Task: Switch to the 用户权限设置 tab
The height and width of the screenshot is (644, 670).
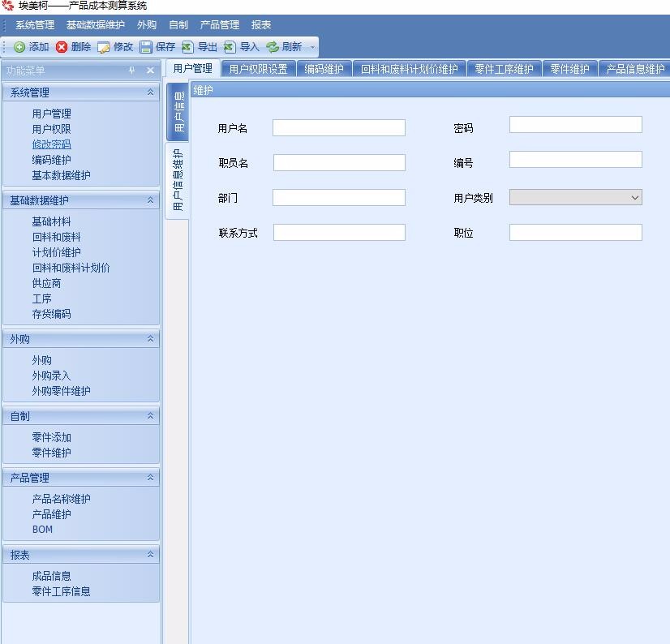Action: click(259, 69)
